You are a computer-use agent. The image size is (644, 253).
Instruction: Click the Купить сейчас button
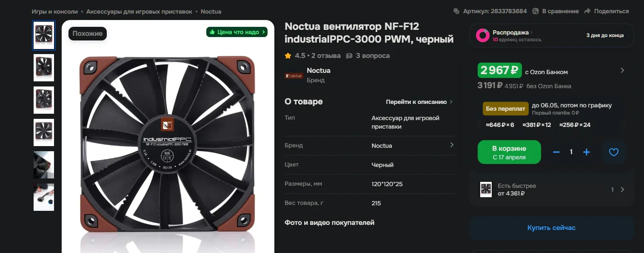click(551, 228)
